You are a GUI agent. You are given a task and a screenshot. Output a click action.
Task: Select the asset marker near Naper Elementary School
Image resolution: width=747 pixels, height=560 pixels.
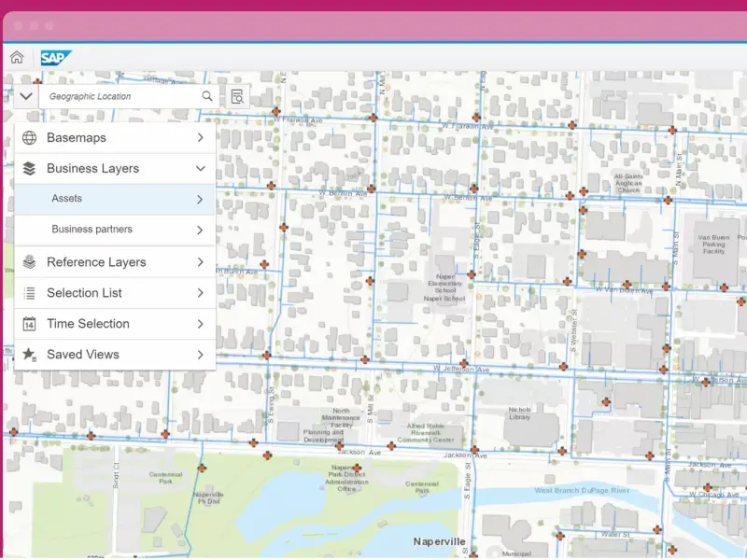(x=472, y=274)
